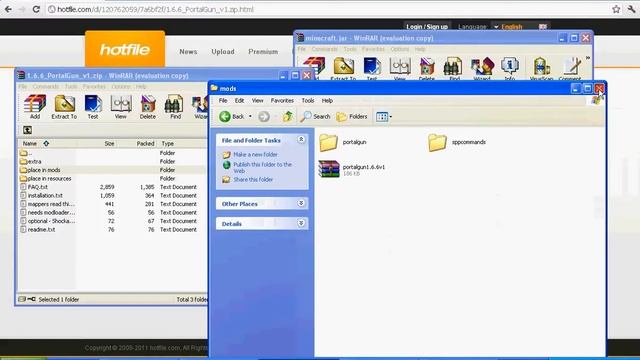Go up a folder in mods window

(288, 117)
